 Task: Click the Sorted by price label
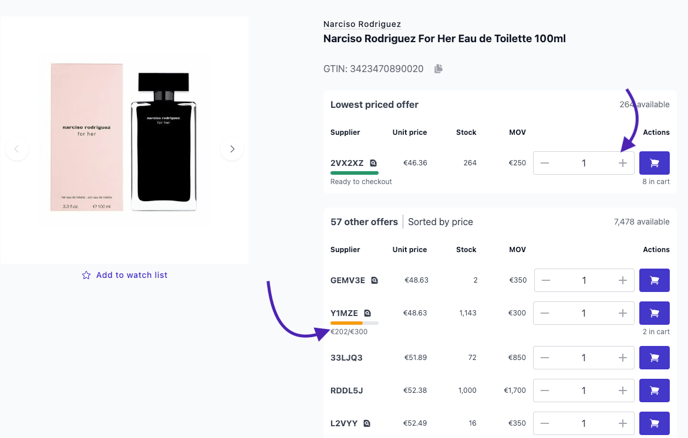coord(441,222)
